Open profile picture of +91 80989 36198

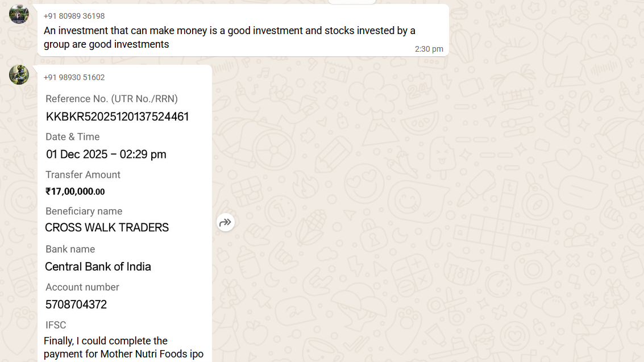pos(19,14)
